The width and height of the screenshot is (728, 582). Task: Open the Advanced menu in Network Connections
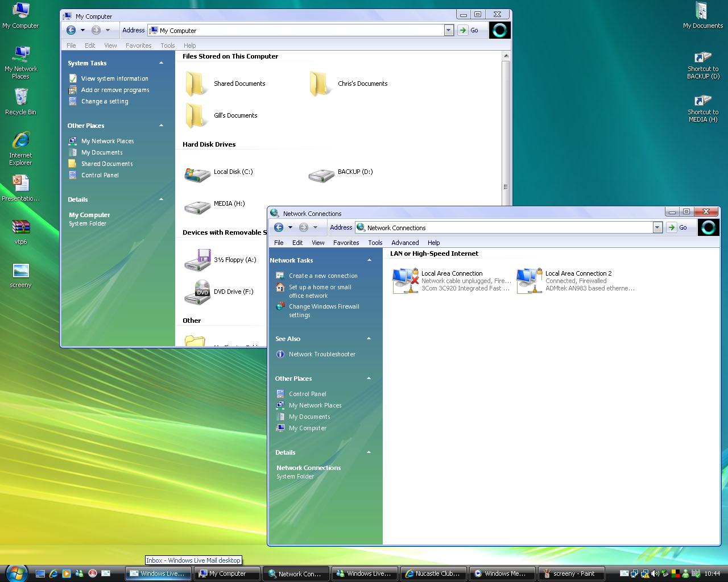[404, 243]
